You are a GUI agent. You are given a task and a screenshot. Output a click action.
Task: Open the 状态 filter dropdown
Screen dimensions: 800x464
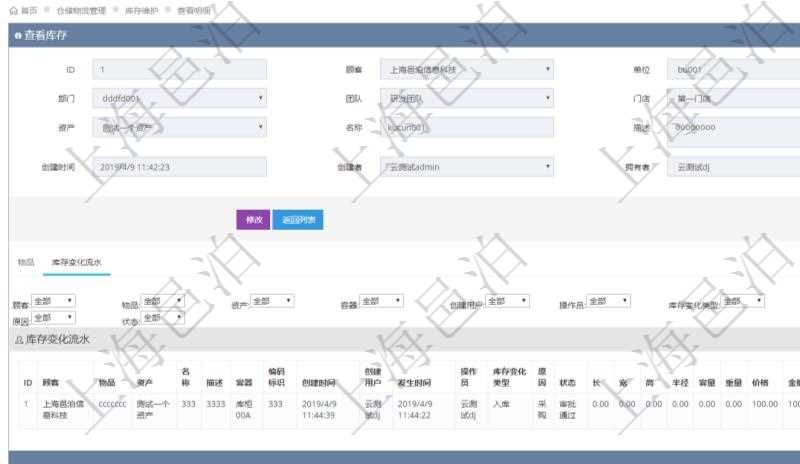(x=162, y=318)
